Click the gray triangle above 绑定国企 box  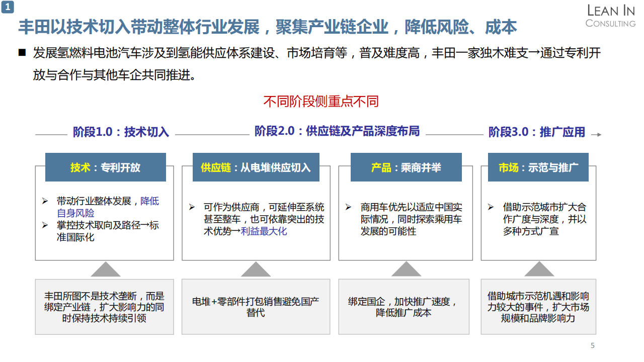tap(406, 269)
